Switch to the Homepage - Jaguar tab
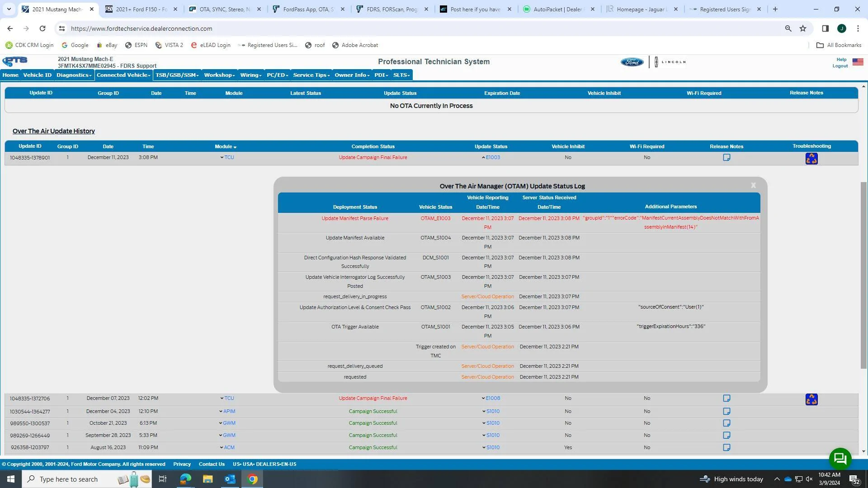This screenshot has height=488, width=868. pyautogui.click(x=642, y=9)
